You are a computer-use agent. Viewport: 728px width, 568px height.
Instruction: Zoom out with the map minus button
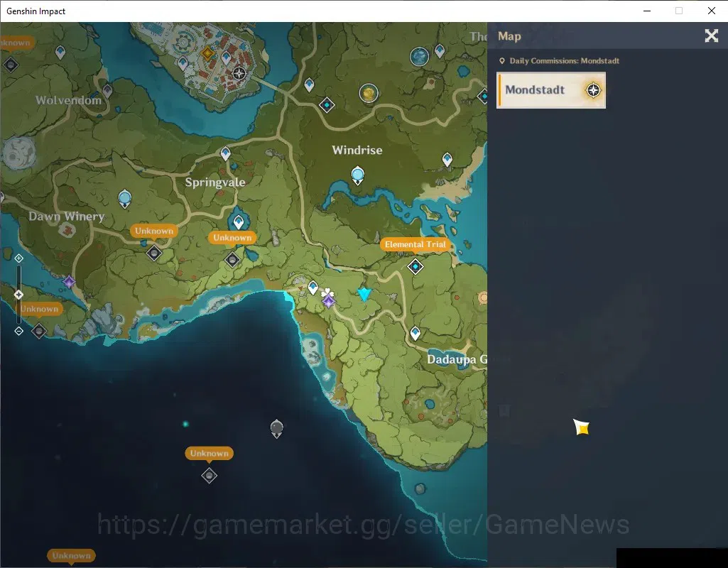18,331
